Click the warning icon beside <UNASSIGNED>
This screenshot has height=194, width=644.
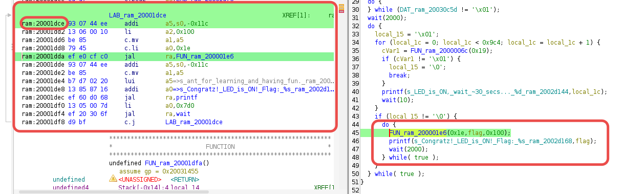[113, 179]
